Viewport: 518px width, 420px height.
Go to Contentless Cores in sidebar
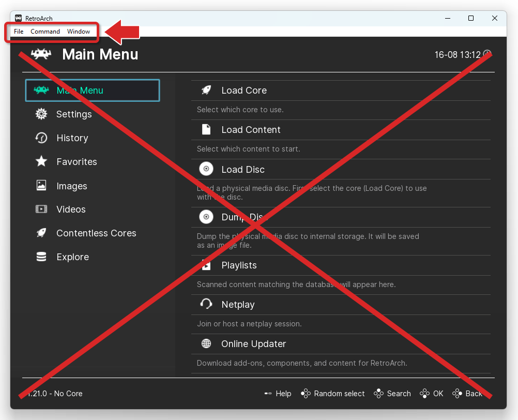click(96, 233)
